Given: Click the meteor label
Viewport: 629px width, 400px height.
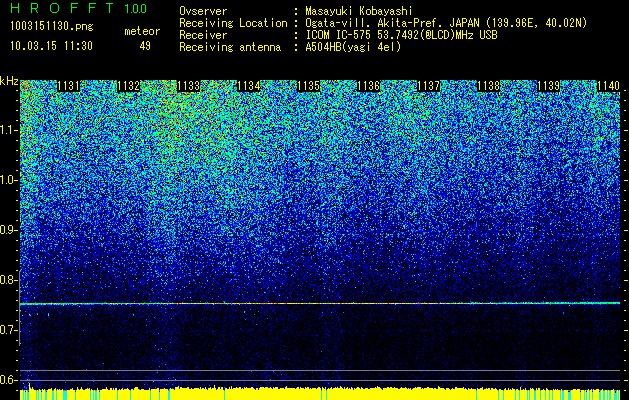Looking at the screenshot, I should (x=142, y=31).
